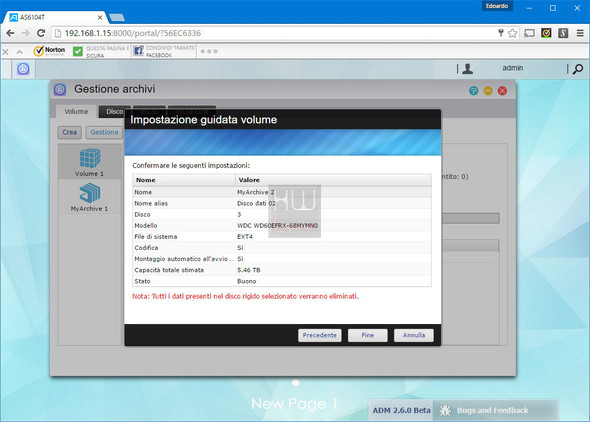Viewport: 590px width, 422px height.
Task: Open the admin account menu
Action: (512, 68)
